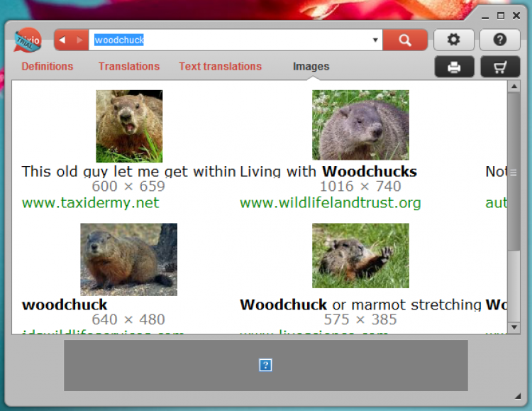532x411 pixels.
Task: Open the taxidermy.net woodchuck thumbnail
Action: pos(129,126)
